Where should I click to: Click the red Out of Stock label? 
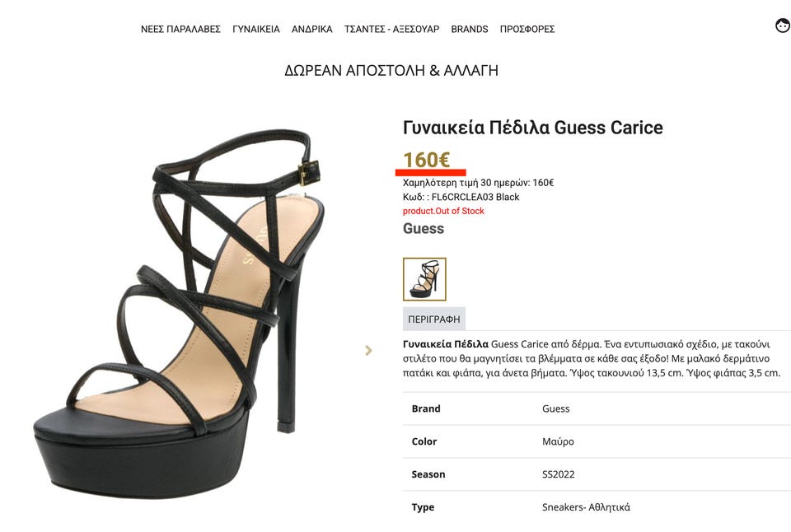click(443, 211)
